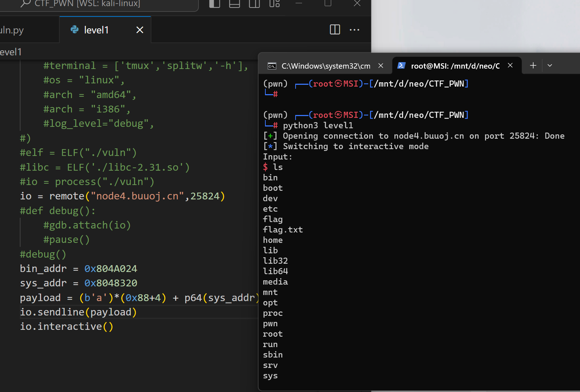Click the #debug() comment line
Screen dimensions: 580x392
point(43,254)
